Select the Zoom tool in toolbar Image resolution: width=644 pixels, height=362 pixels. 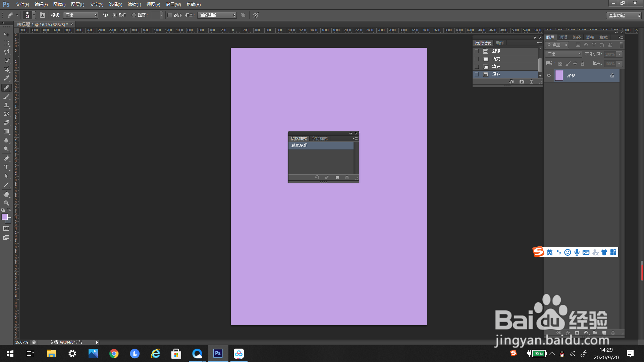pyautogui.click(x=6, y=203)
